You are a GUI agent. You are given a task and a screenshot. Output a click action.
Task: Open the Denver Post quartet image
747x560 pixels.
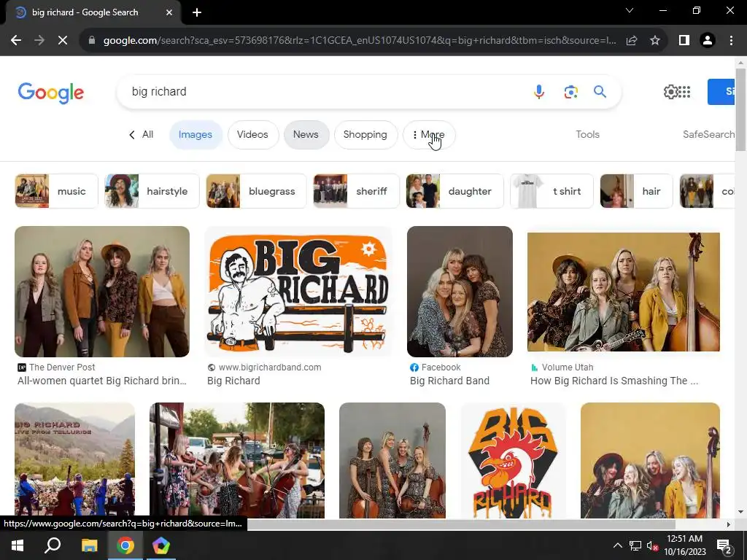point(102,292)
